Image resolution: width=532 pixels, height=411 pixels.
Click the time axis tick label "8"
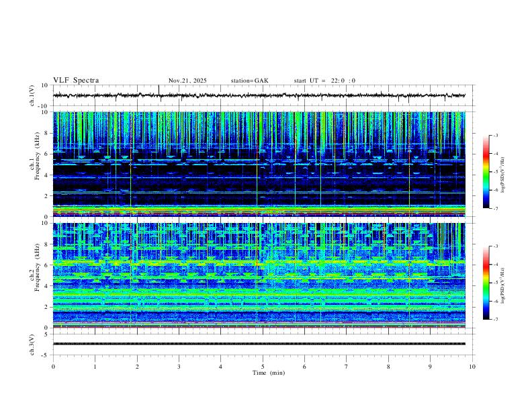[388, 367]
